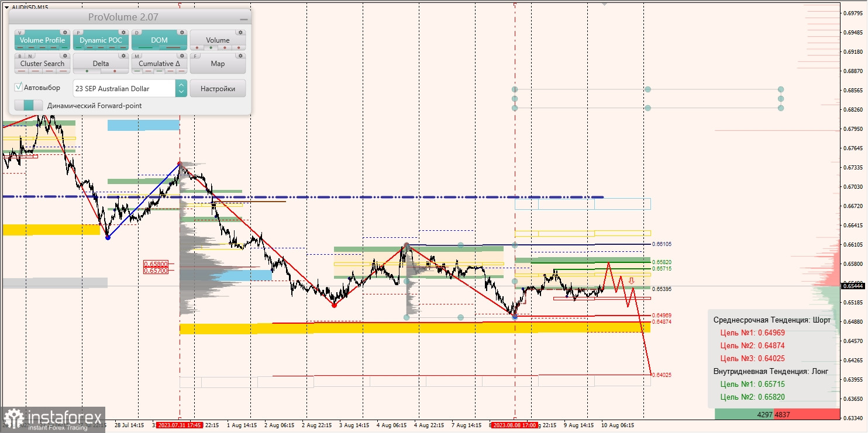Open the contract dropdown arrows
The width and height of the screenshot is (868, 433).
click(x=181, y=88)
